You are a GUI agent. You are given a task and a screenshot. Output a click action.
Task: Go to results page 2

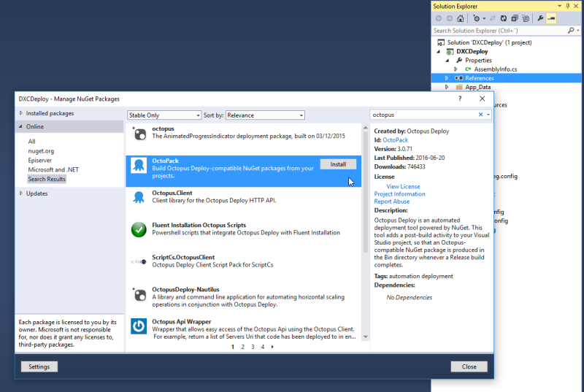click(243, 347)
